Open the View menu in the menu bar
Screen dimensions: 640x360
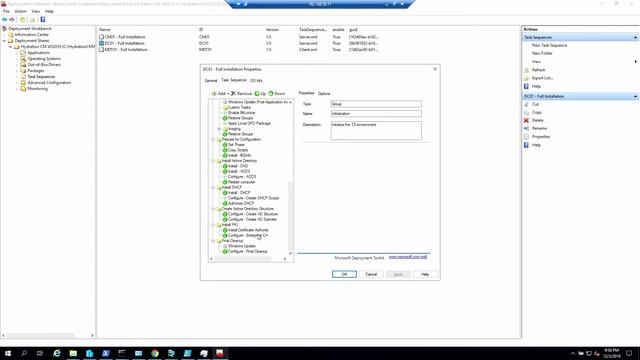(36, 11)
